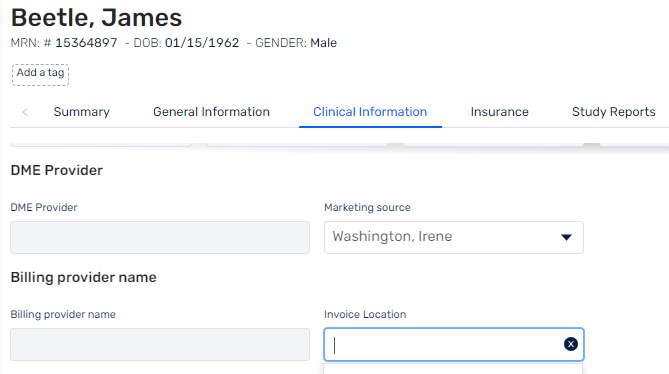The width and height of the screenshot is (669, 374).
Task: Click the Invoice Location label
Action: 365,315
